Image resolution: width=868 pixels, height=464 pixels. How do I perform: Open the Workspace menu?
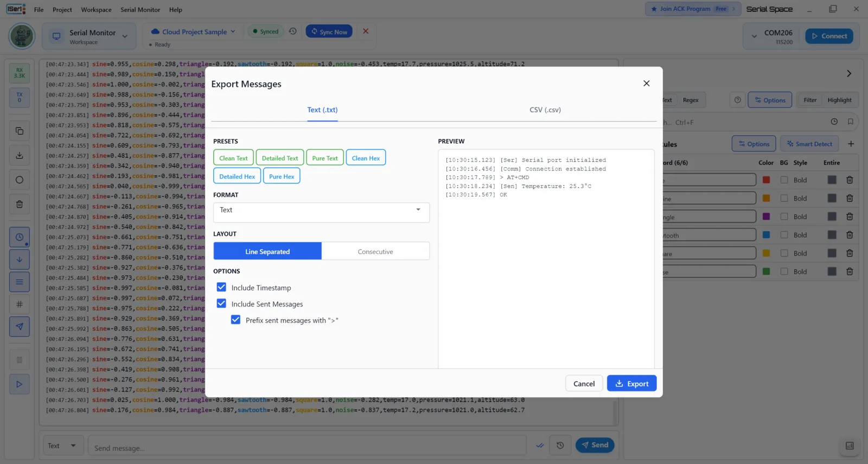(x=96, y=9)
